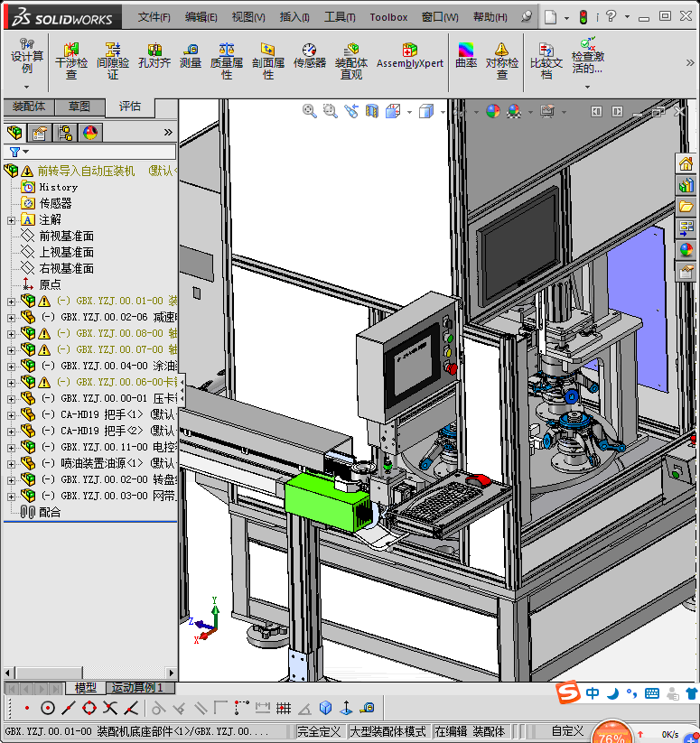Click the SolidWorks Resources home icon
This screenshot has height=743, width=700.
pos(686,164)
